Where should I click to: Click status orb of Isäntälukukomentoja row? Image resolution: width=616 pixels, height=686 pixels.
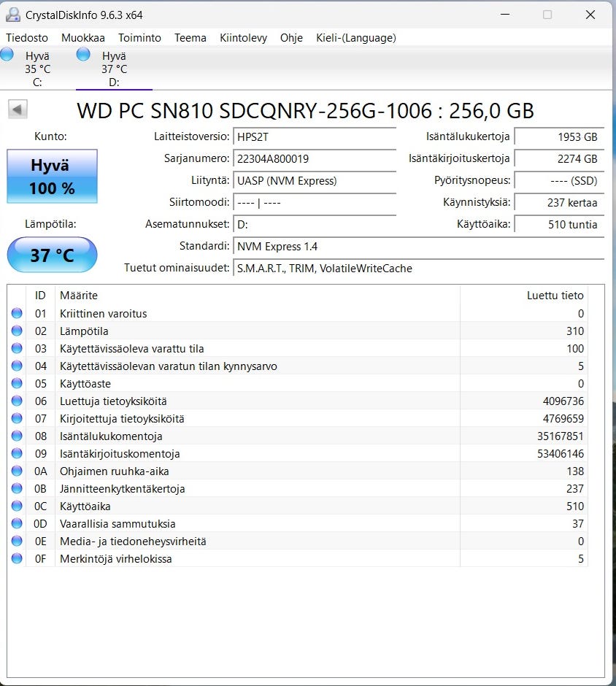pos(17,436)
